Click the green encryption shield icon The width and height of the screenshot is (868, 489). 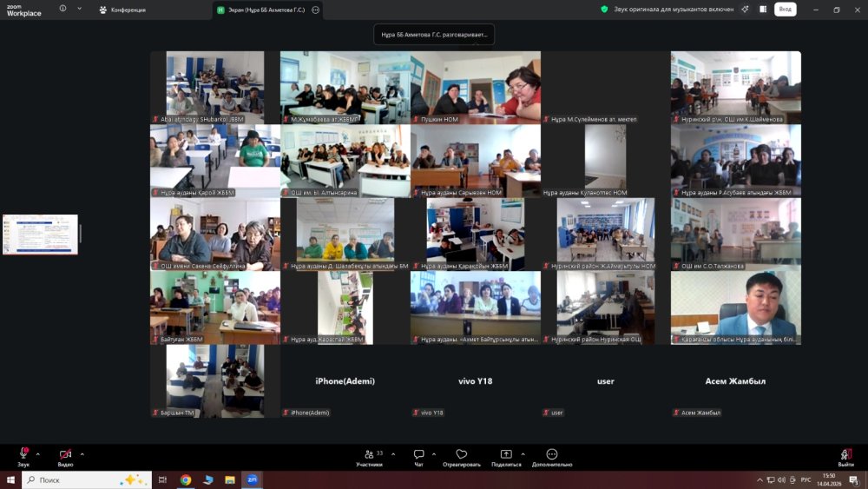[604, 10]
